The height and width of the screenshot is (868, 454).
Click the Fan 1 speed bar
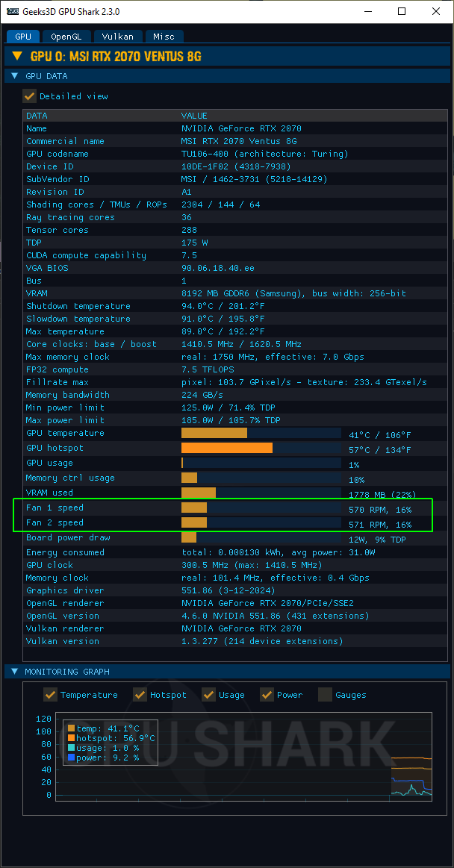click(x=261, y=508)
